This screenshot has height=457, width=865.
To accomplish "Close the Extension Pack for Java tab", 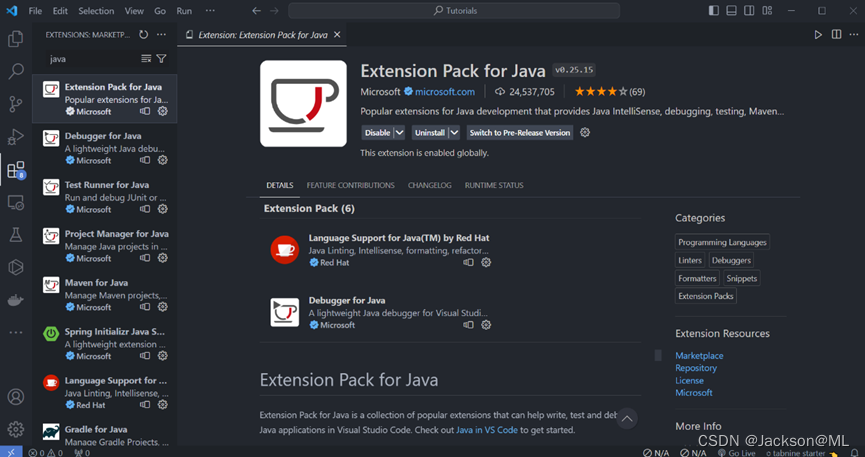I will click(337, 35).
